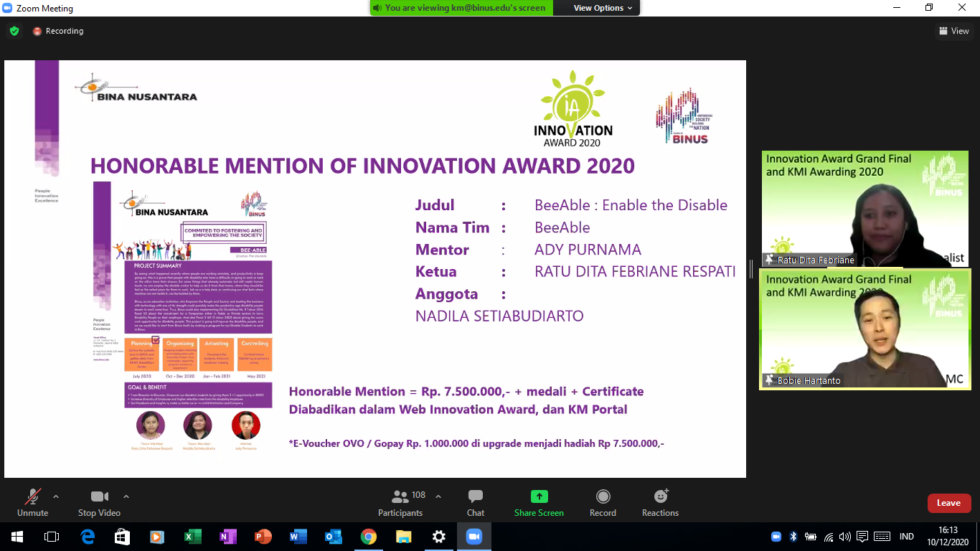Switch layout using the View button
Viewport: 980px width, 551px height.
click(954, 31)
